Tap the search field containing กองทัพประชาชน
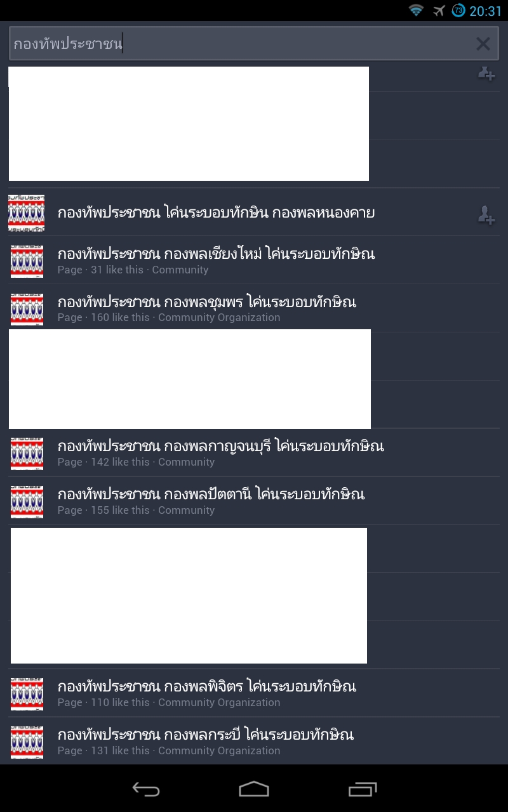This screenshot has height=812, width=508. point(254,44)
